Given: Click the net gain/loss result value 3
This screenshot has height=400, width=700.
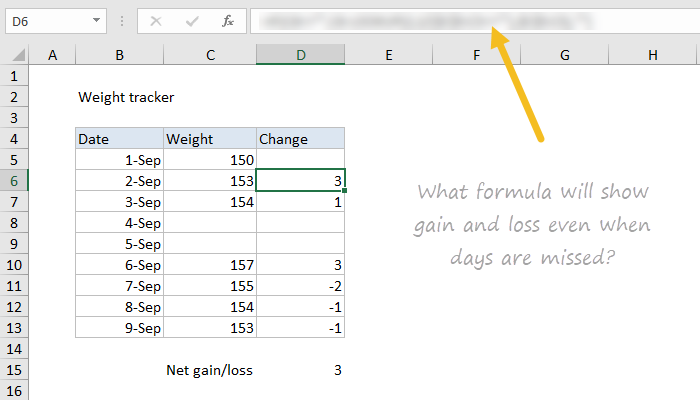Looking at the screenshot, I should pyautogui.click(x=301, y=370).
